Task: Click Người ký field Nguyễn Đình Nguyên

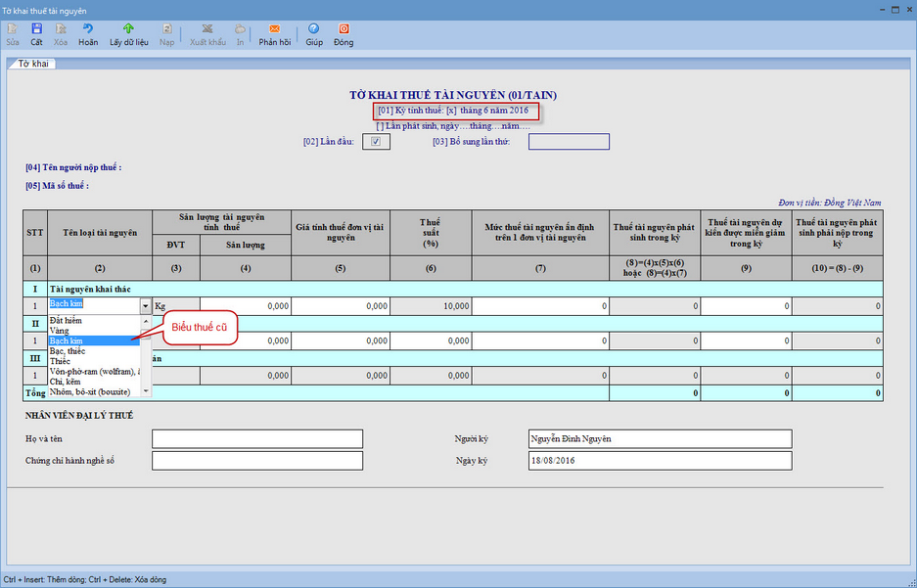Action: (x=661, y=439)
